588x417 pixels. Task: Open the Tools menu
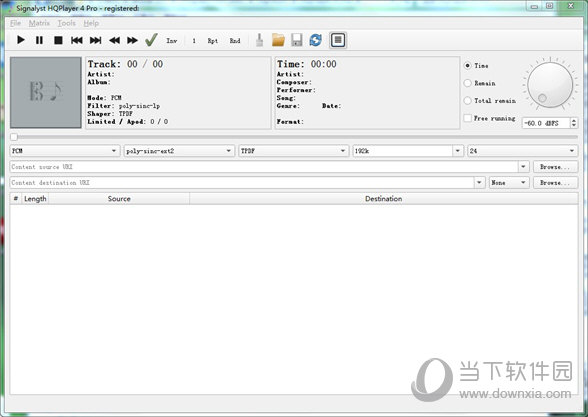(66, 23)
